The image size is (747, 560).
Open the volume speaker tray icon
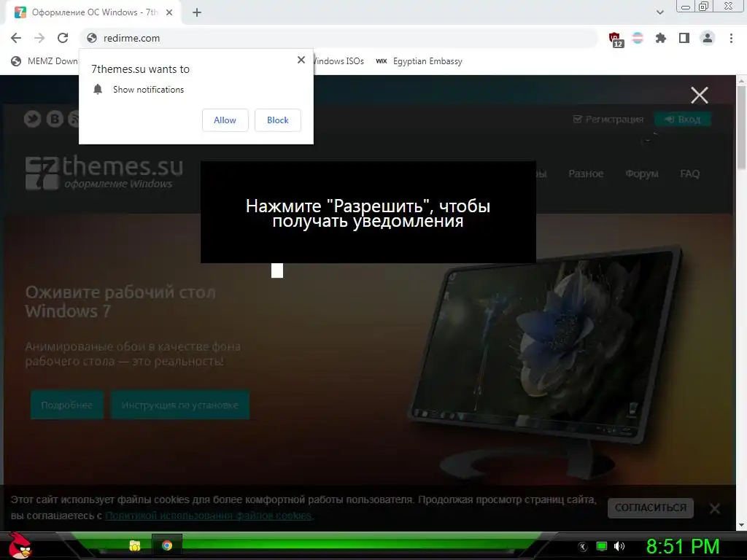coord(619,547)
